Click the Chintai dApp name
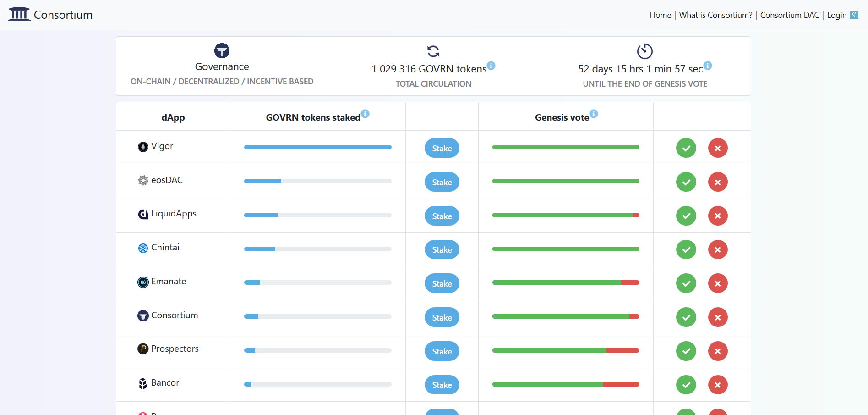 pos(165,247)
